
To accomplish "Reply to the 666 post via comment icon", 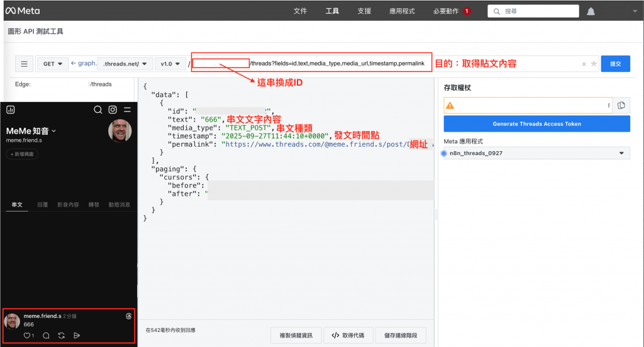I will (46, 336).
